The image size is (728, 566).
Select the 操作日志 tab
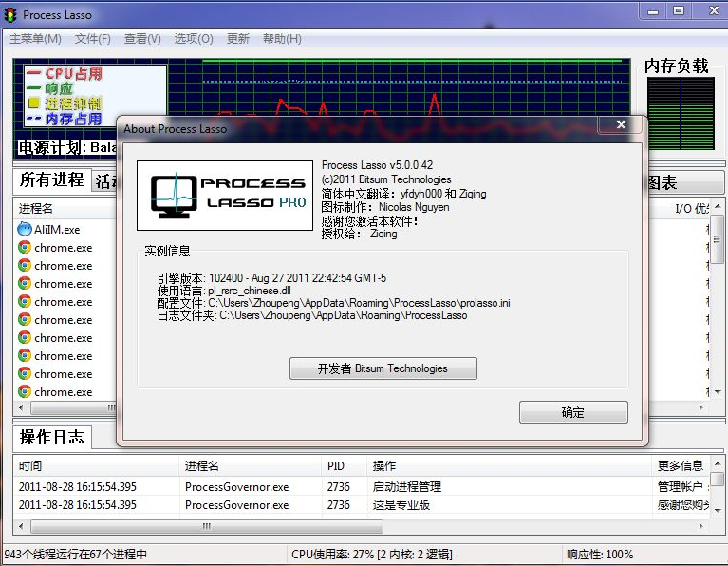point(51,437)
